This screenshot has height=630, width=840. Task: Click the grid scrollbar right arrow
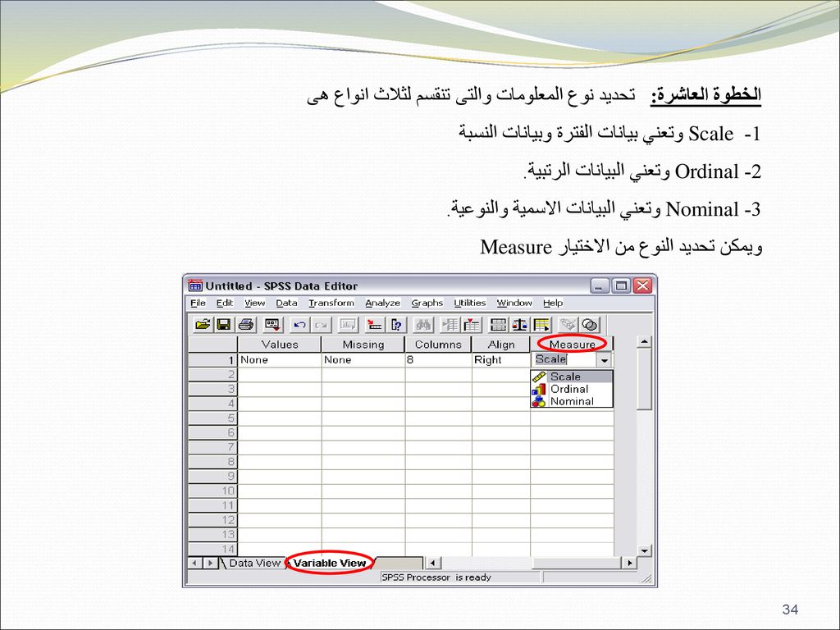tap(629, 563)
